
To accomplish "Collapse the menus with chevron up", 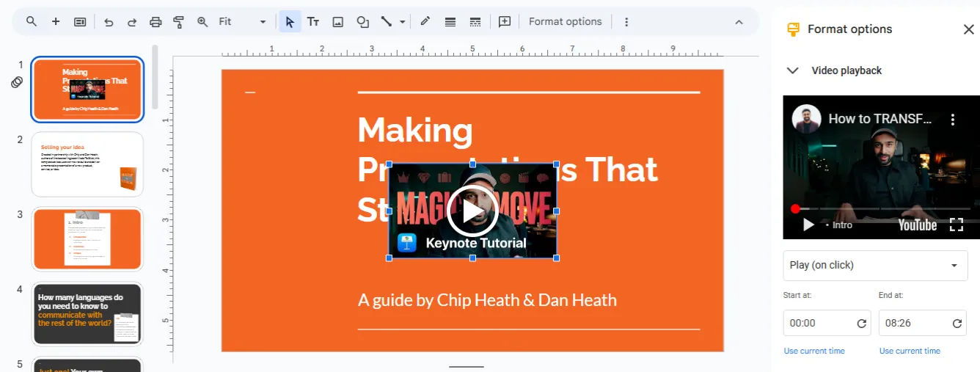I will click(739, 22).
